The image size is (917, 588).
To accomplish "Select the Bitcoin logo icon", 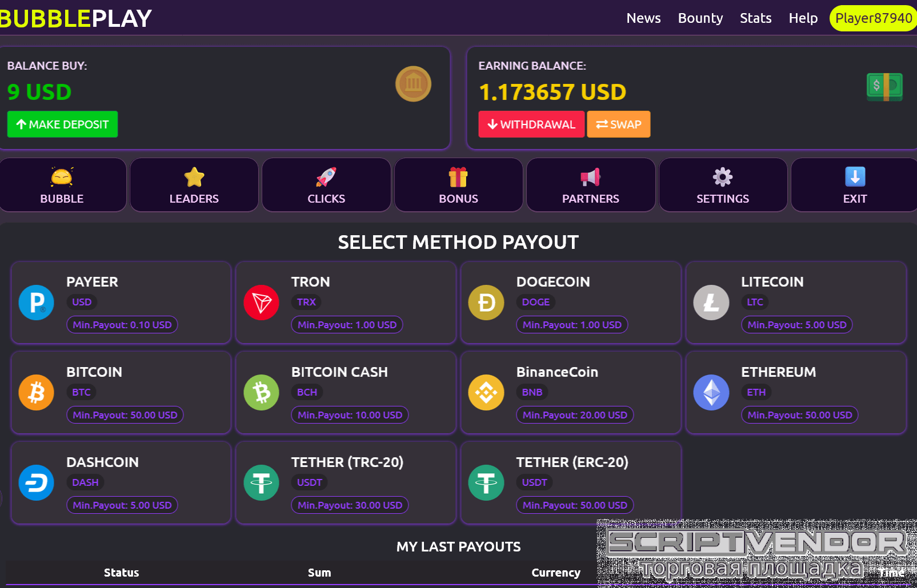I will (37, 393).
